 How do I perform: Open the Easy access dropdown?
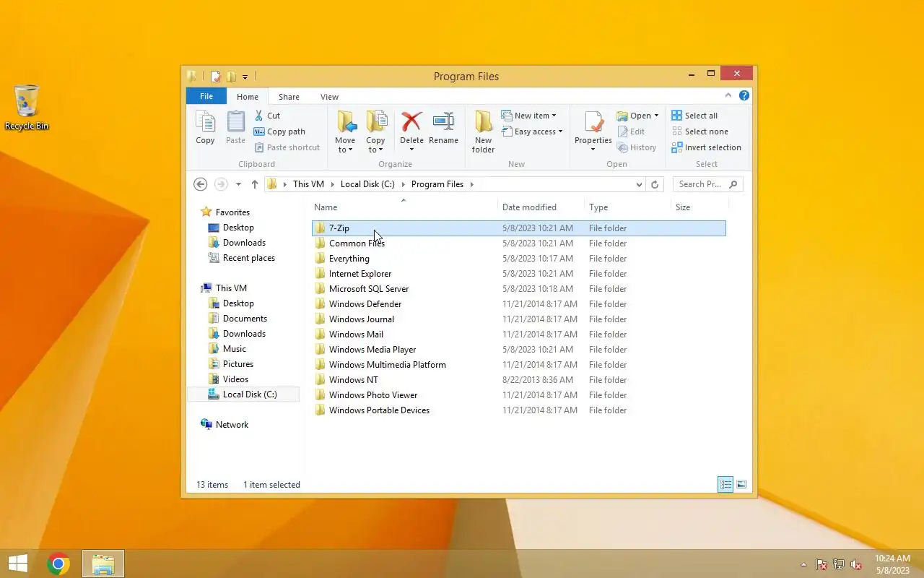coord(531,131)
